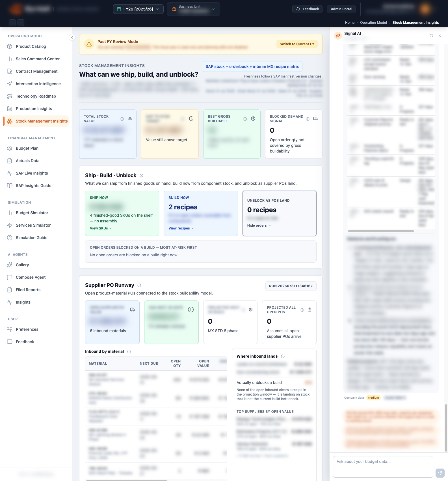Open the user Feedback sidebar item
Image resolution: width=448 pixels, height=481 pixels.
[25, 342]
